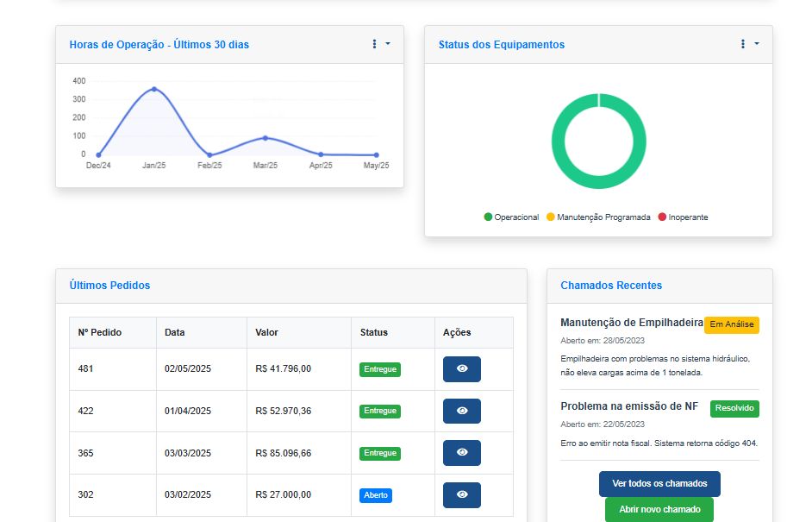Image resolution: width=812 pixels, height=522 pixels.
Task: Click Abrir novo chamado button
Action: pos(659,510)
